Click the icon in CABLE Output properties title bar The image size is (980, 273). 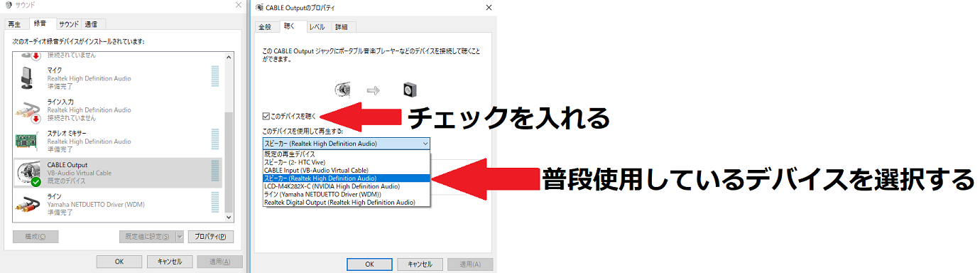(x=258, y=7)
